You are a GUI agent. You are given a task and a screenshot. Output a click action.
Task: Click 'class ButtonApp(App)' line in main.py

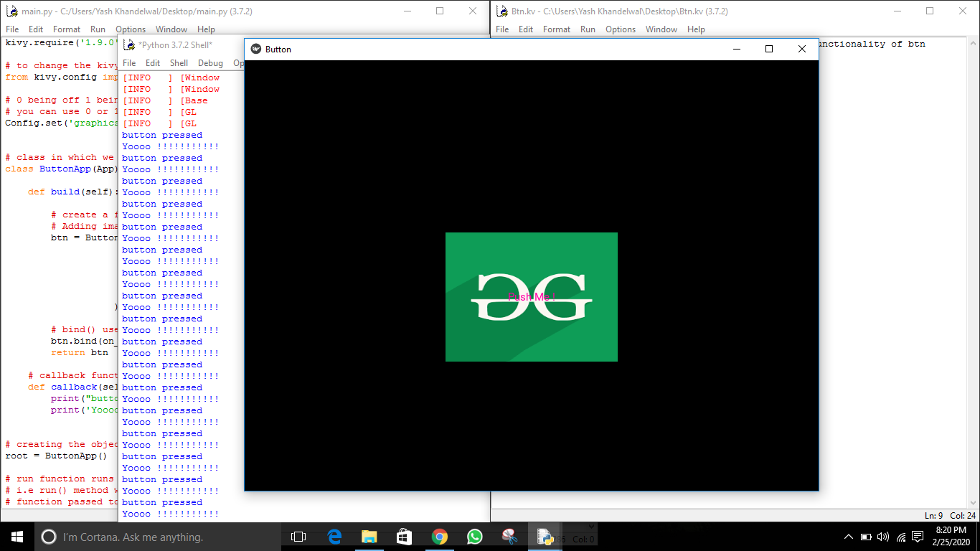point(62,169)
